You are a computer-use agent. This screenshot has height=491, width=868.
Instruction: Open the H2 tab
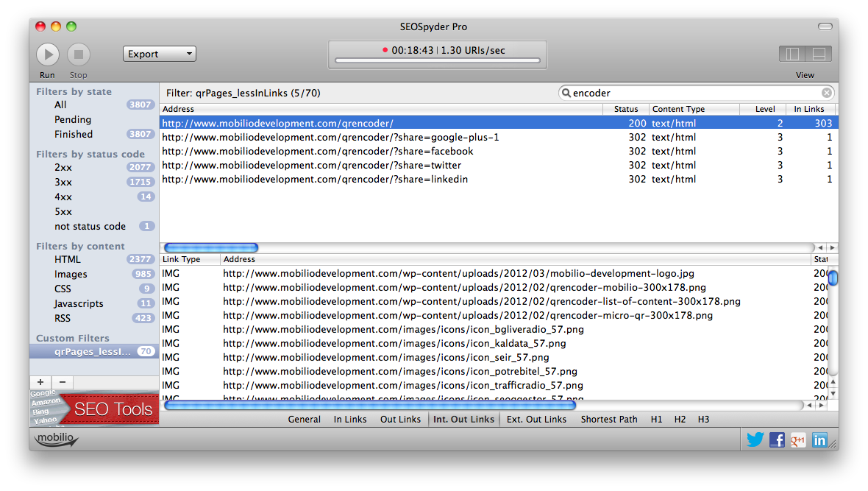680,420
